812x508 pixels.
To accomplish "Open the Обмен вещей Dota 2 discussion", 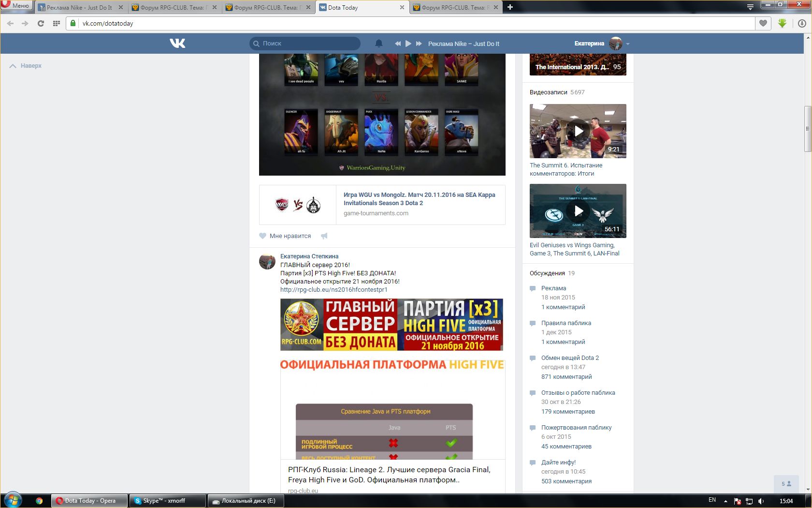I will tap(570, 358).
